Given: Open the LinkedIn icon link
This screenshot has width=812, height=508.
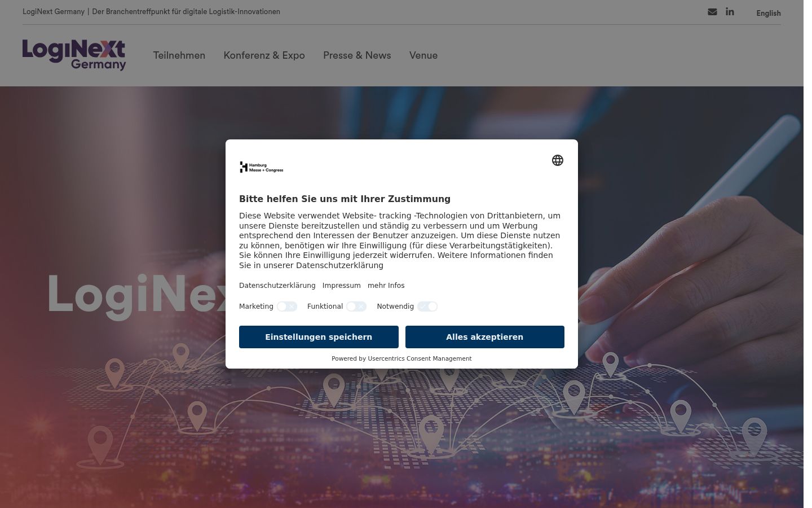Looking at the screenshot, I should tap(730, 11).
